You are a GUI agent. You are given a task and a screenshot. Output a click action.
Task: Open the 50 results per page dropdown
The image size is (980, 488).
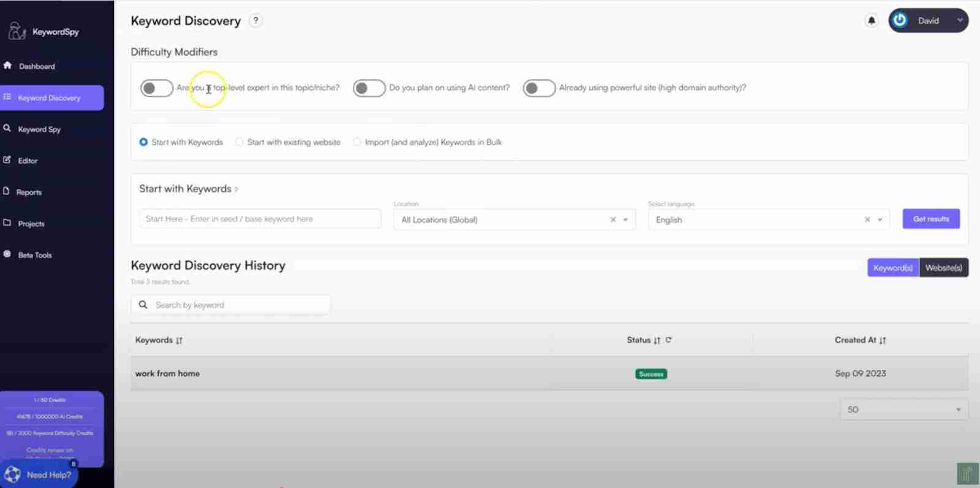(903, 410)
